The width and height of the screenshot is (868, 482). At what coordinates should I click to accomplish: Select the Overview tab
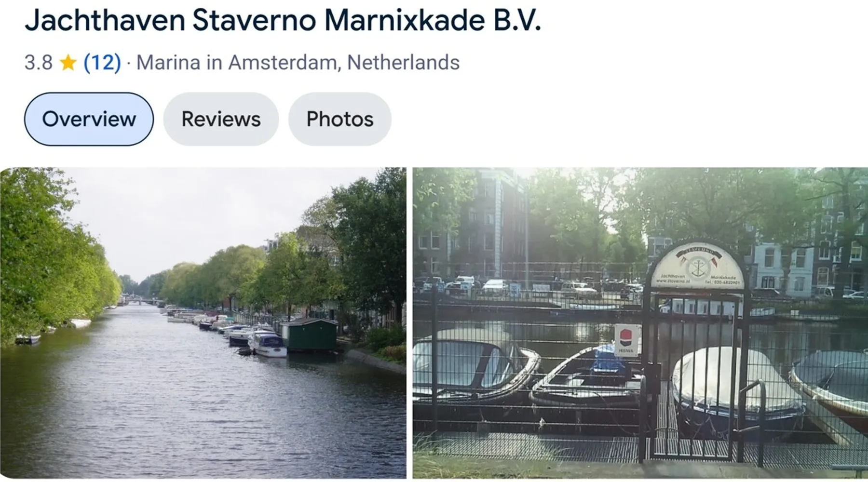click(x=89, y=119)
